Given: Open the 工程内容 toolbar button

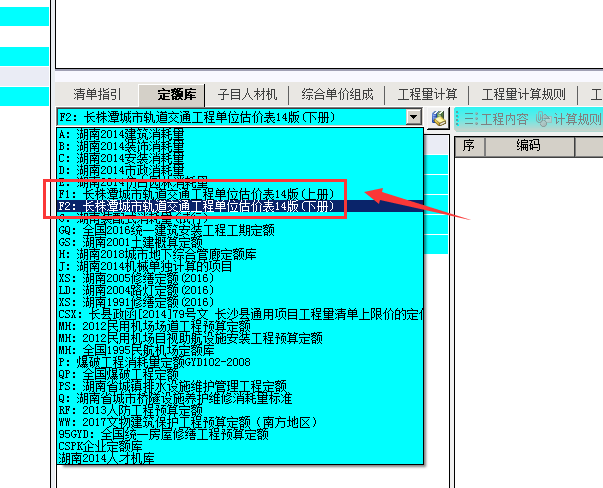Looking at the screenshot, I should coord(496,119).
